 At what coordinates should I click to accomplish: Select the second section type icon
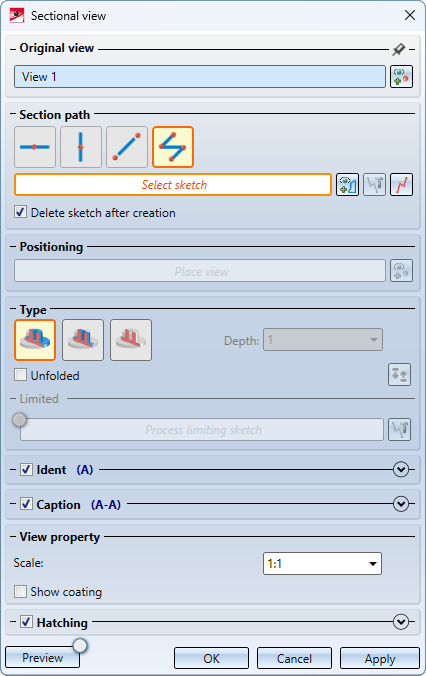pos(83,340)
